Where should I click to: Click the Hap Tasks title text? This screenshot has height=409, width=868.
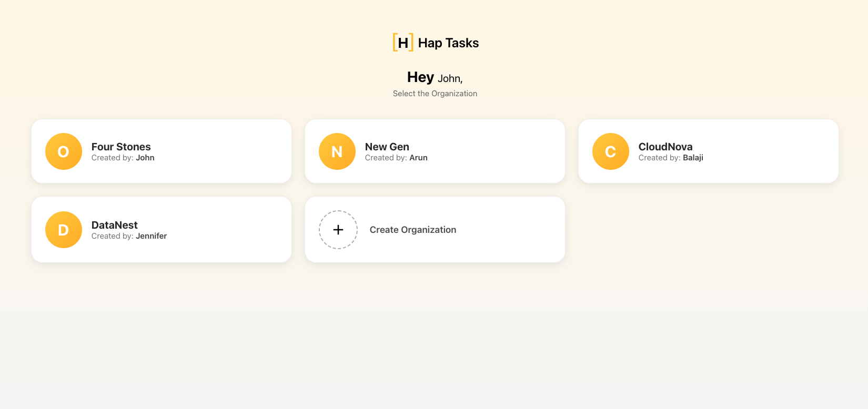[448, 43]
